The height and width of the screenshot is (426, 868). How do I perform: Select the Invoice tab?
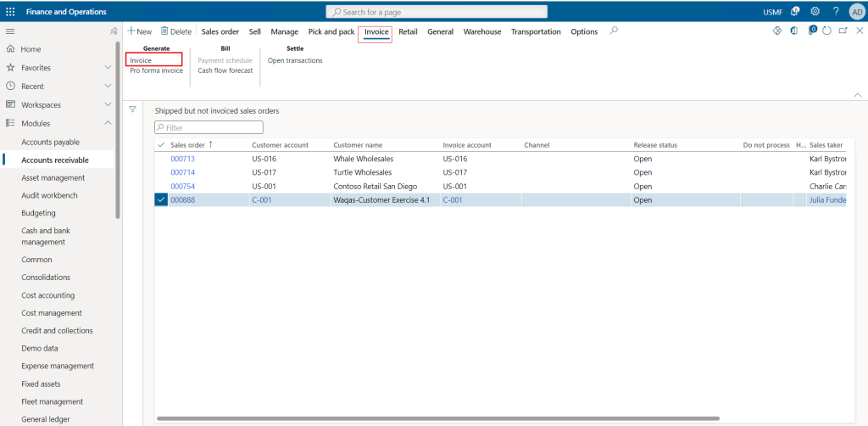376,31
